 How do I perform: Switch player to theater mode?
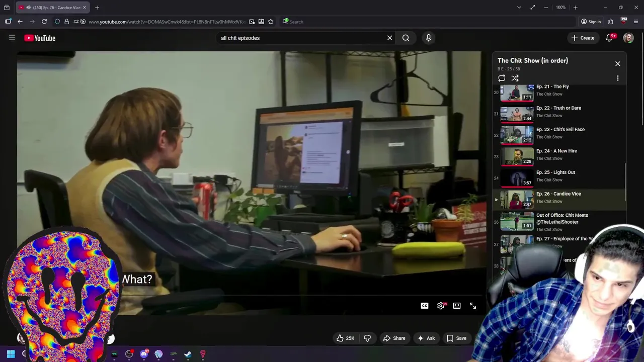pyautogui.click(x=457, y=306)
